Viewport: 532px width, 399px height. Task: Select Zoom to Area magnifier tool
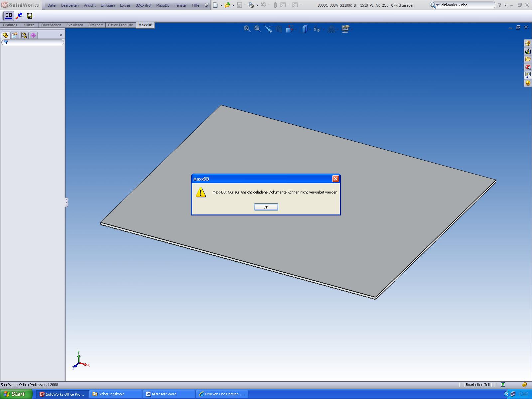point(258,29)
